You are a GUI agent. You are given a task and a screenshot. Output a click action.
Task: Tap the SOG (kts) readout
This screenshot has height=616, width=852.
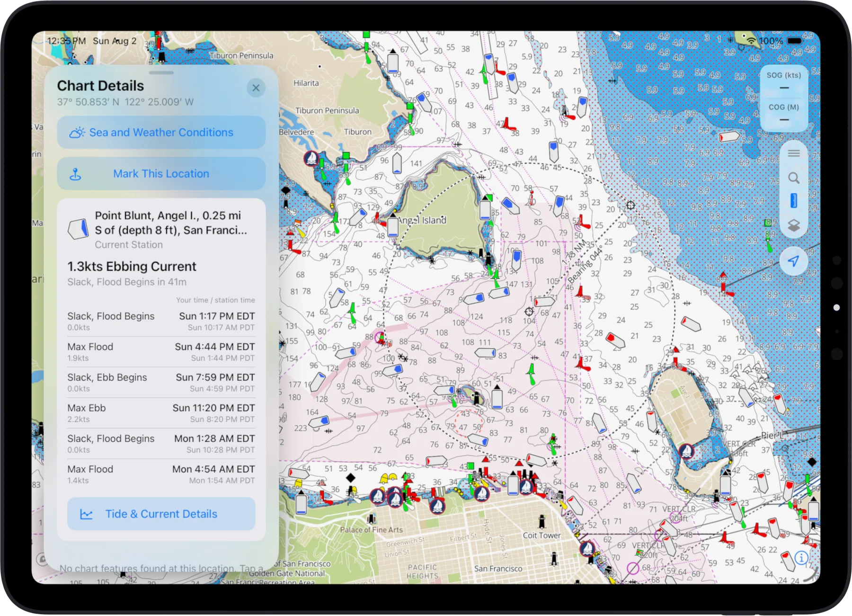(784, 81)
